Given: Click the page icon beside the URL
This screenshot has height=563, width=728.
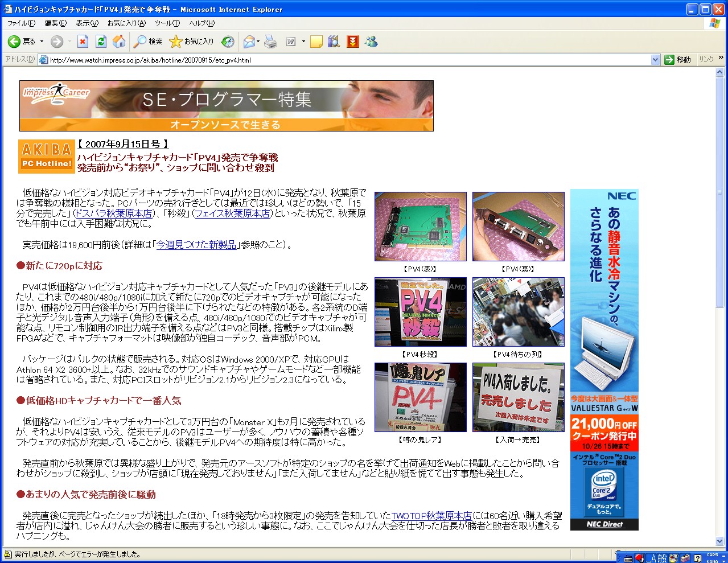Looking at the screenshot, I should coord(43,60).
